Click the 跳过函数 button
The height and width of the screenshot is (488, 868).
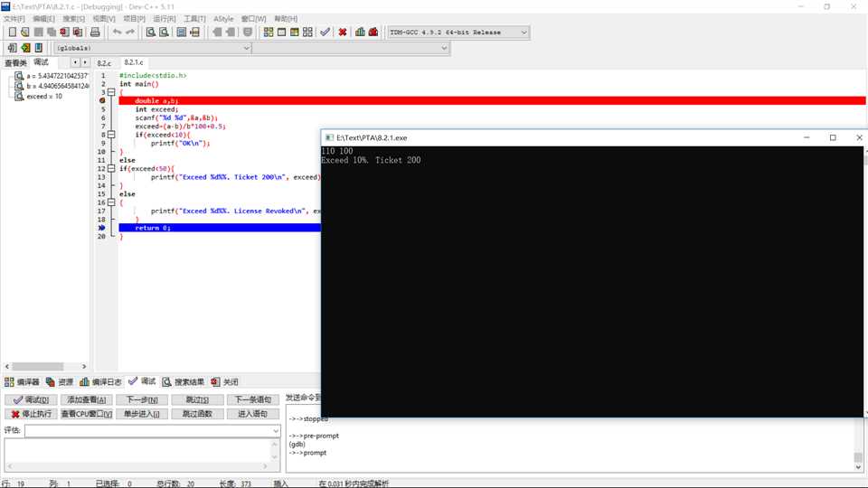tap(197, 414)
